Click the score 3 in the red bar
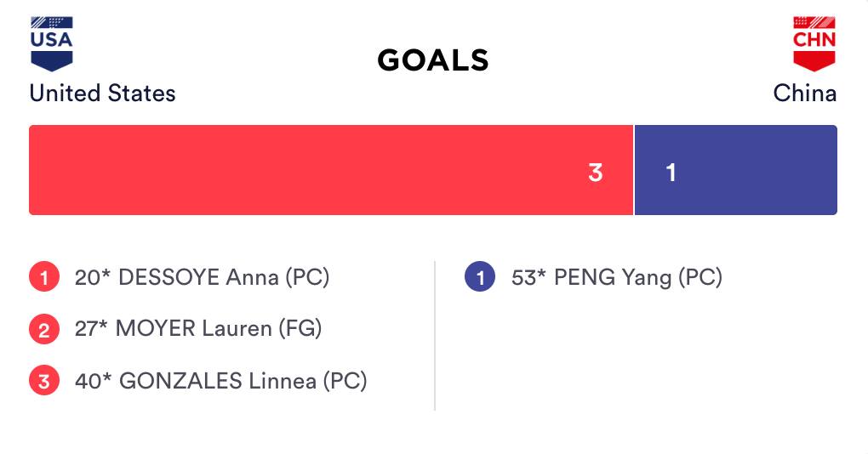The image size is (868, 454). click(596, 173)
